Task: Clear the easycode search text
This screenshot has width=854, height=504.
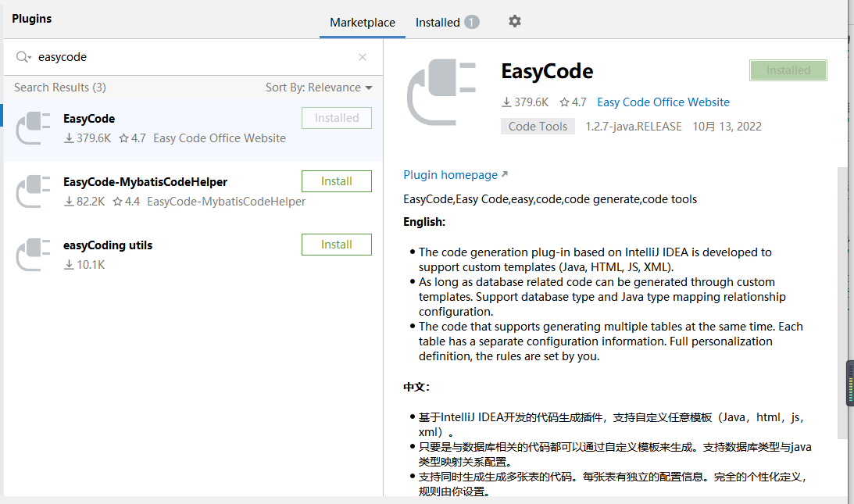Action: (363, 57)
